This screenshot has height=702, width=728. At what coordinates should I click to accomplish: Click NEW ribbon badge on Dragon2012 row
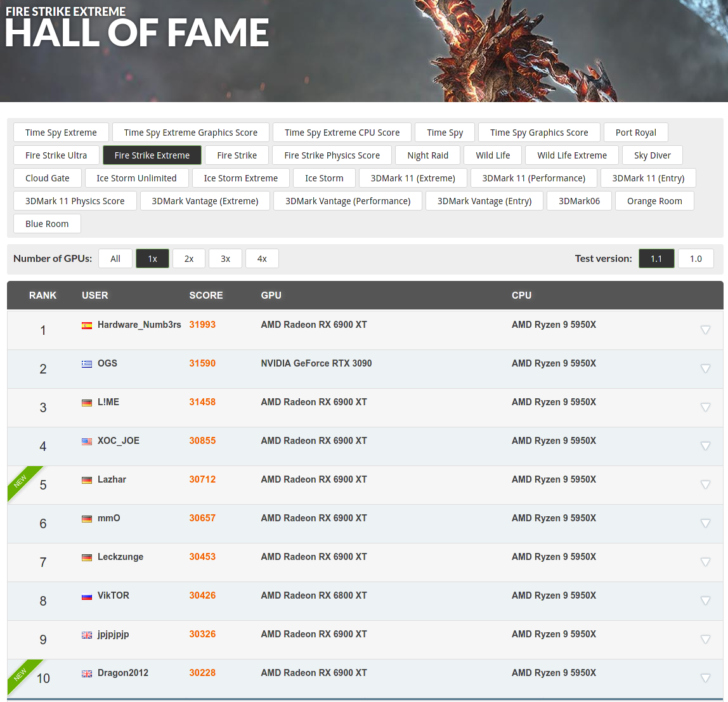[x=21, y=674]
